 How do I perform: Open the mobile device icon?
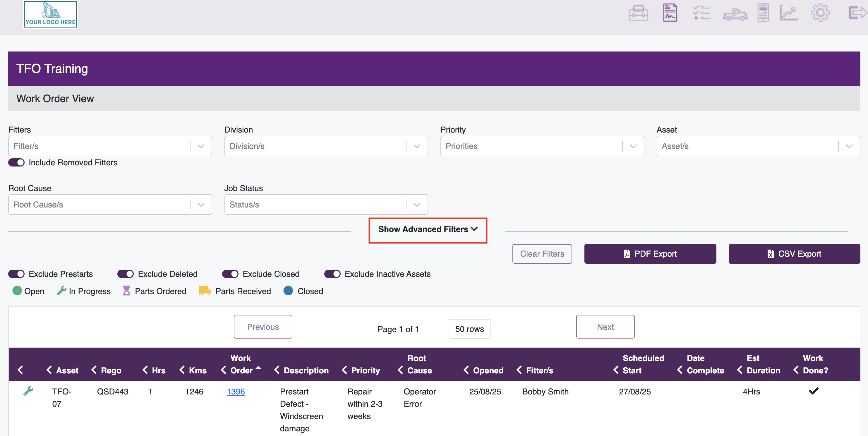click(763, 13)
